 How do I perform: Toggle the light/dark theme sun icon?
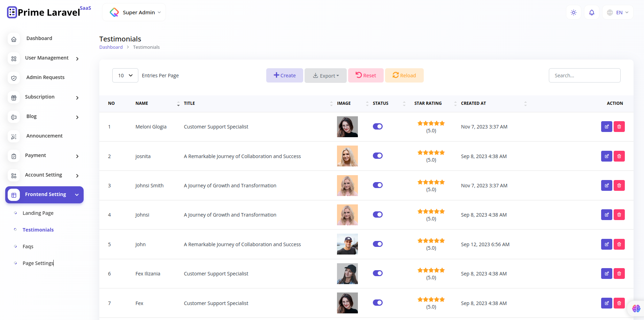pyautogui.click(x=574, y=12)
